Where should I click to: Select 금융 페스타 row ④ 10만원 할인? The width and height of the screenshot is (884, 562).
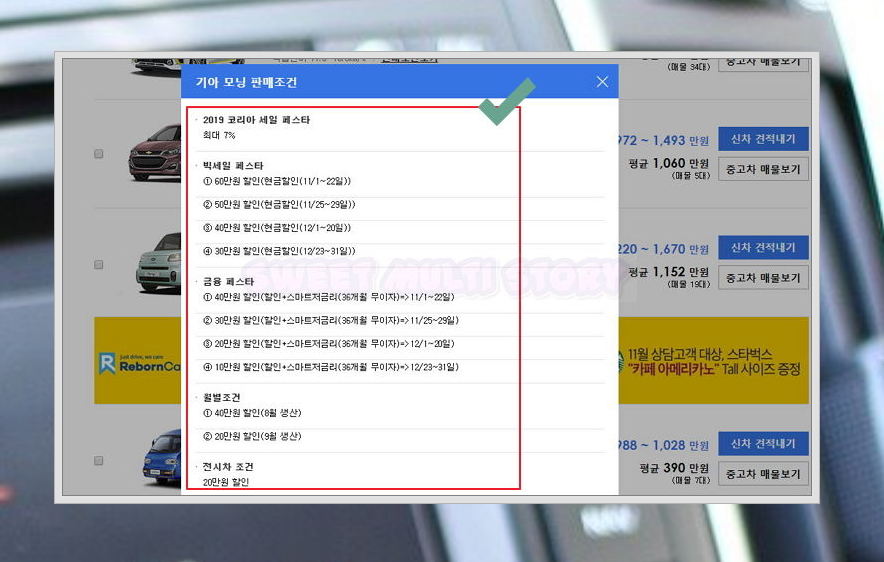click(x=330, y=367)
